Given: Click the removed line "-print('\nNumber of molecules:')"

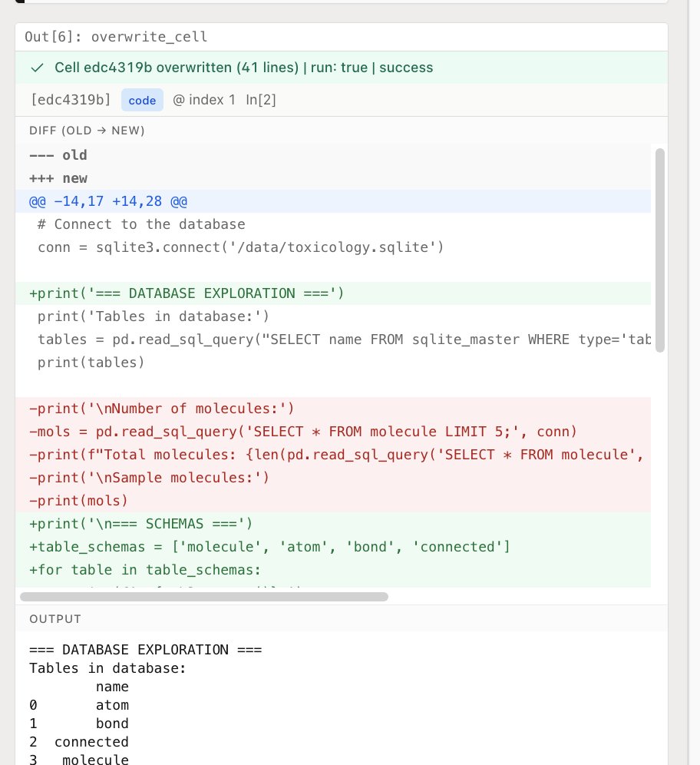Looking at the screenshot, I should (x=333, y=409).
